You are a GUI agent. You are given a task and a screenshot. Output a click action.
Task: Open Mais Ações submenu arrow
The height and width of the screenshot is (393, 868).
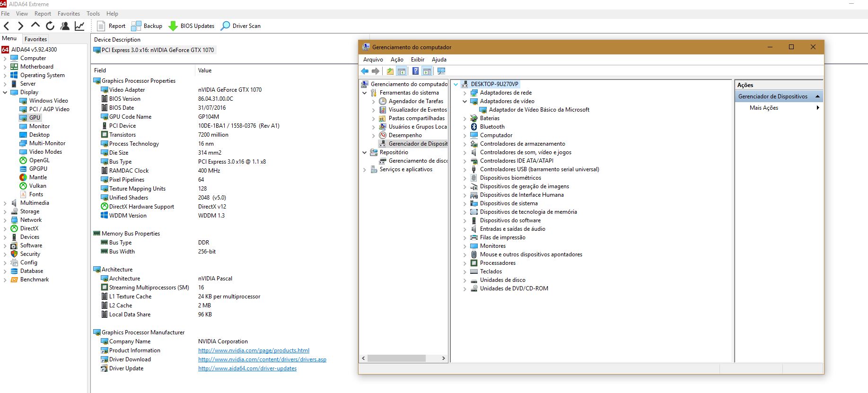pos(818,108)
